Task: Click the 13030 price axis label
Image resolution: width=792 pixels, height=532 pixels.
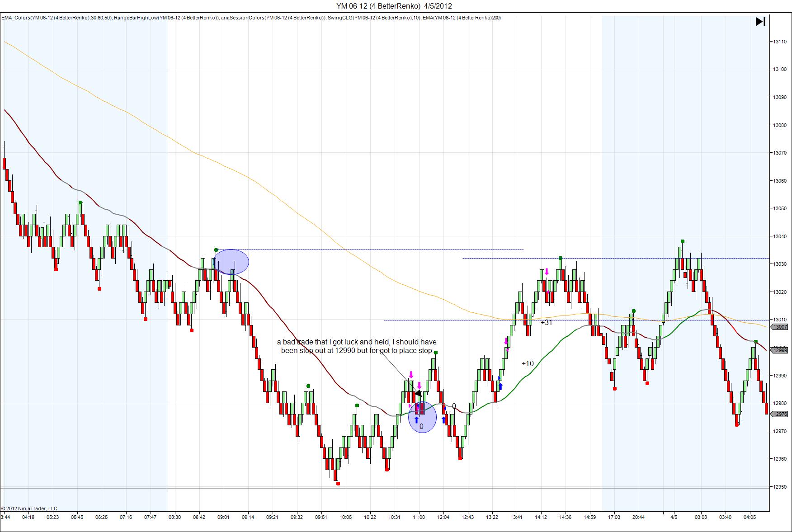Action: pyautogui.click(x=780, y=264)
